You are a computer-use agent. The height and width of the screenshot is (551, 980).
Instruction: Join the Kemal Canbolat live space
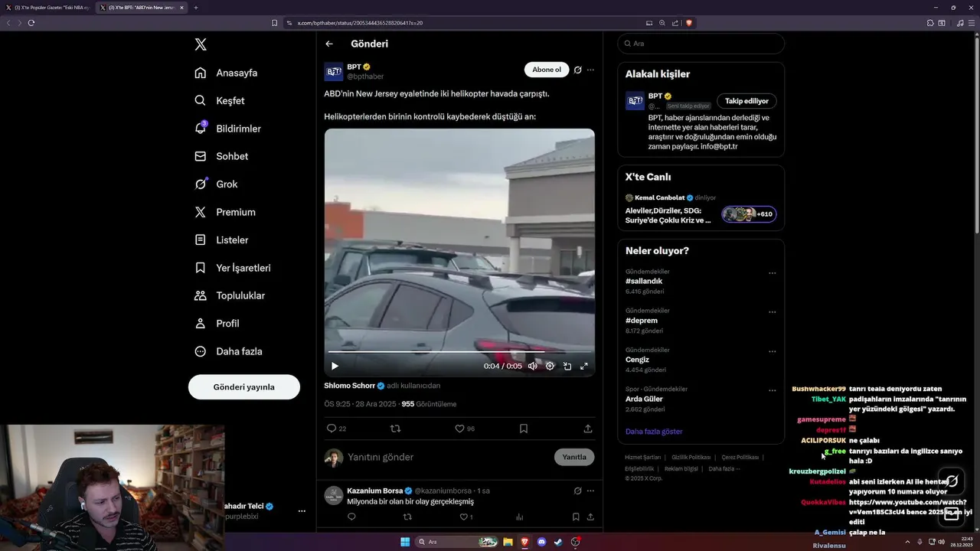[749, 214]
